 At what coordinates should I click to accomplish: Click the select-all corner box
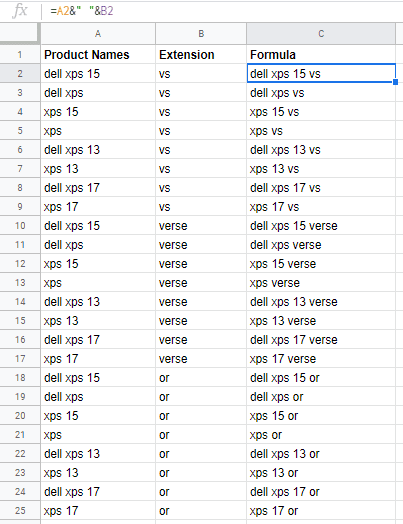coord(19,33)
